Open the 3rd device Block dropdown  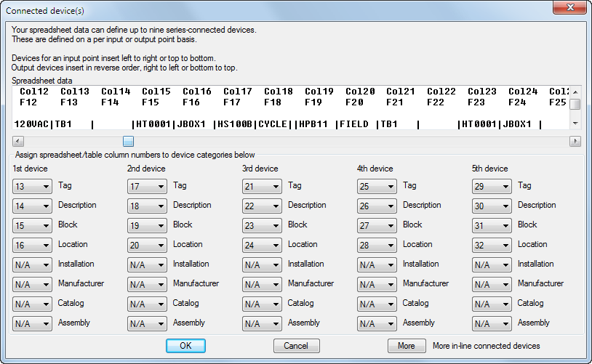tap(262, 225)
